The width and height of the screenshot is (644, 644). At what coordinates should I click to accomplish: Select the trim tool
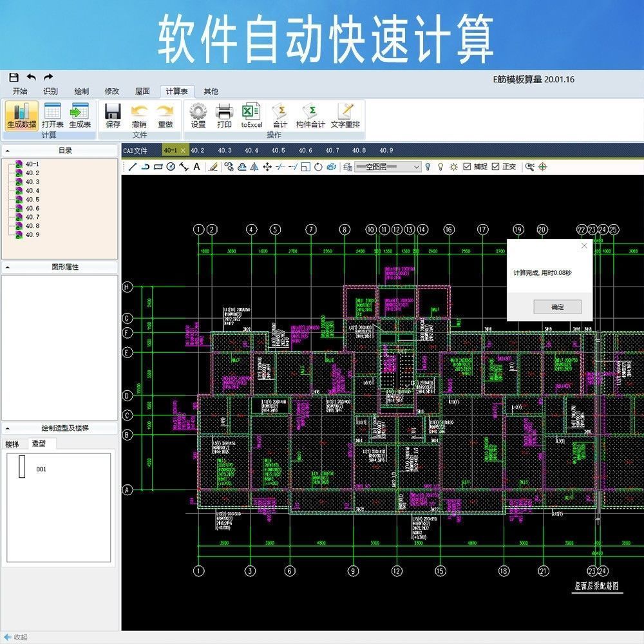[x=280, y=167]
